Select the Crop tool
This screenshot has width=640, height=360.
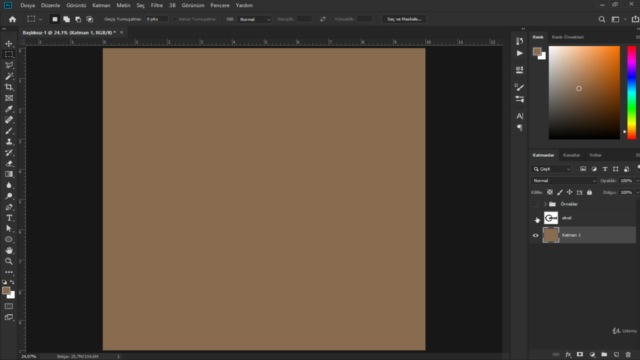coord(9,87)
